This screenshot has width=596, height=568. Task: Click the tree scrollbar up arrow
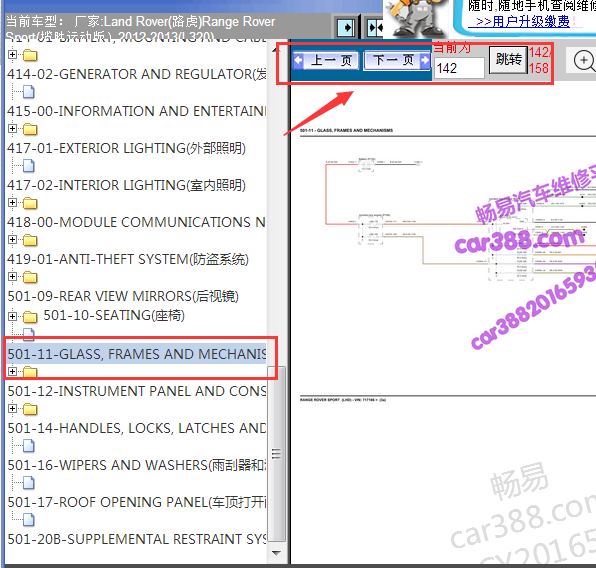(x=276, y=49)
